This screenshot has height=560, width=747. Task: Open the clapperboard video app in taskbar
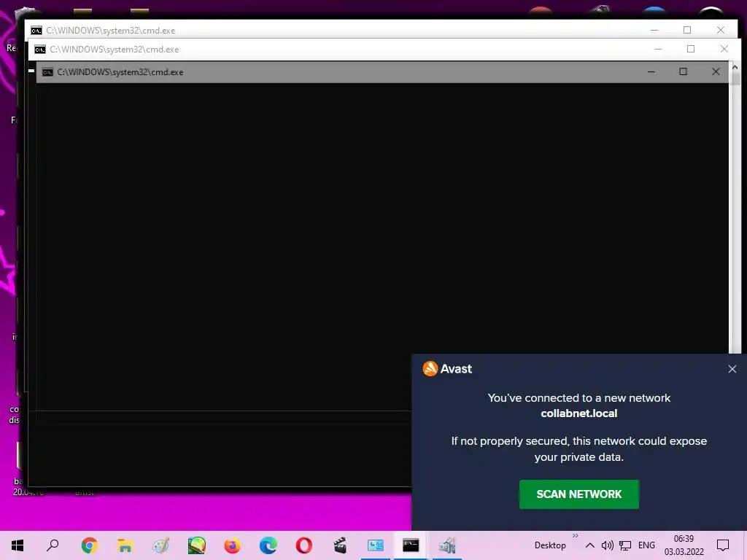click(x=340, y=545)
